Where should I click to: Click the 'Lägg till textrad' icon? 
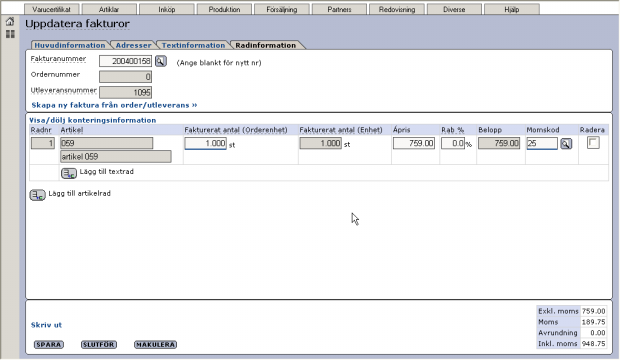tap(69, 173)
